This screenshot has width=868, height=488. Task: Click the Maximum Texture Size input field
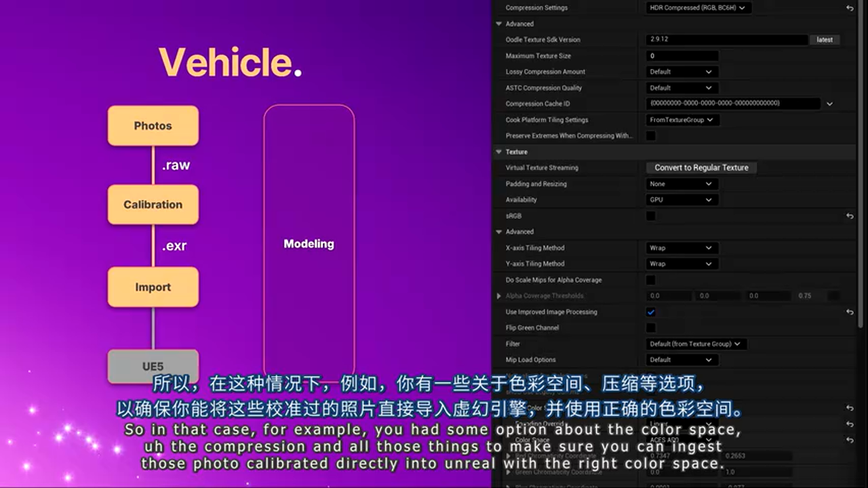(682, 56)
